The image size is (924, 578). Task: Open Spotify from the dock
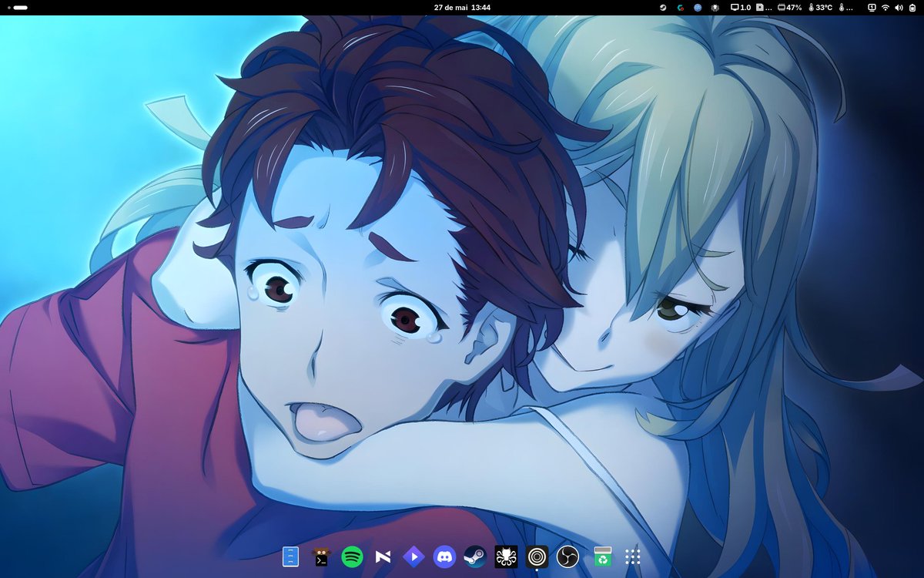(352, 556)
